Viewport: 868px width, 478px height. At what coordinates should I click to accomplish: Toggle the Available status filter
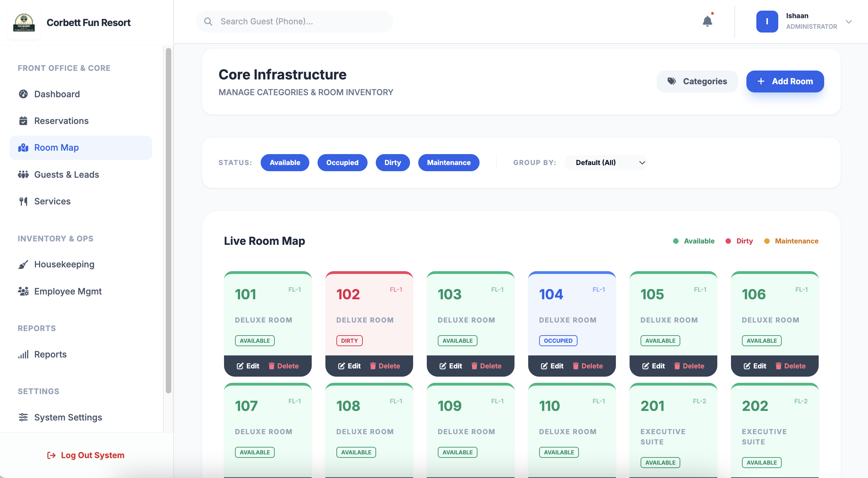285,163
